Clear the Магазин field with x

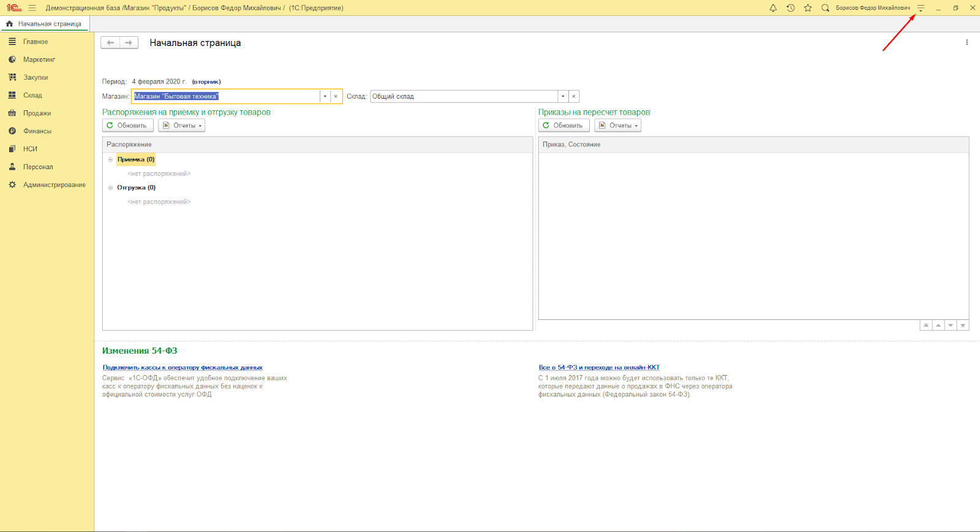(x=336, y=96)
